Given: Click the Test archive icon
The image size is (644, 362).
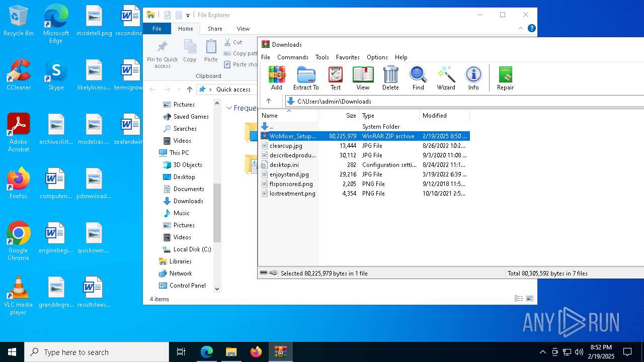Looking at the screenshot, I should pos(336,78).
